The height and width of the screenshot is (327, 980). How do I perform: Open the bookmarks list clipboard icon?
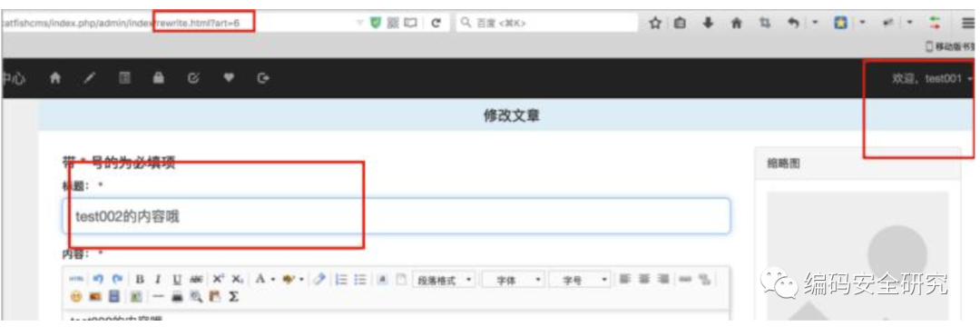coord(680,23)
